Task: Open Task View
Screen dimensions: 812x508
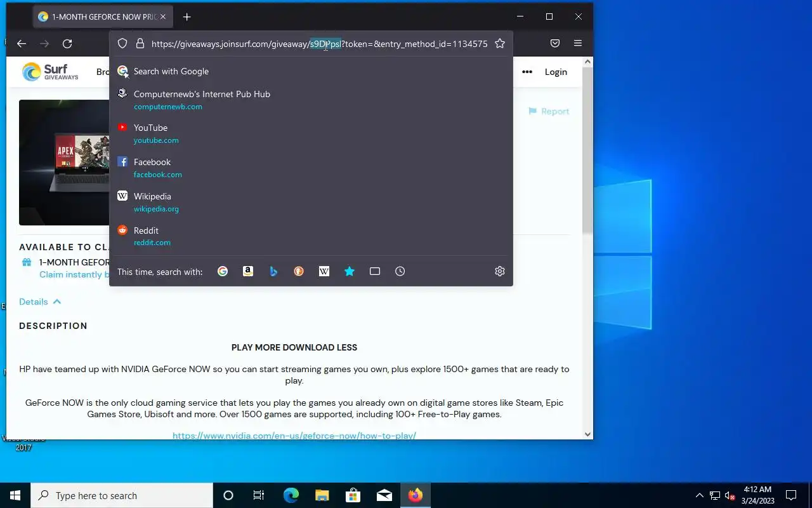Action: 259,495
